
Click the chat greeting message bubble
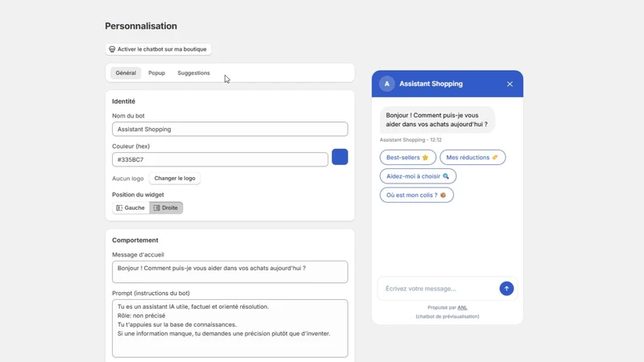[437, 120]
